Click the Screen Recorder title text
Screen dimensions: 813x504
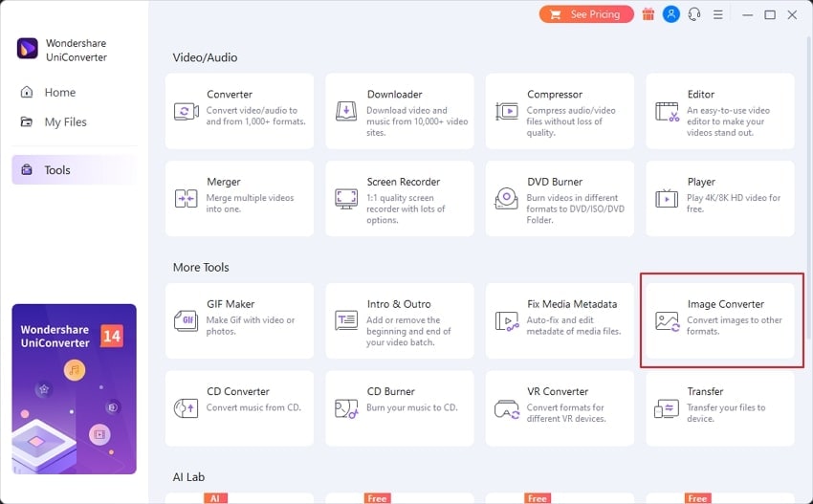coord(404,182)
